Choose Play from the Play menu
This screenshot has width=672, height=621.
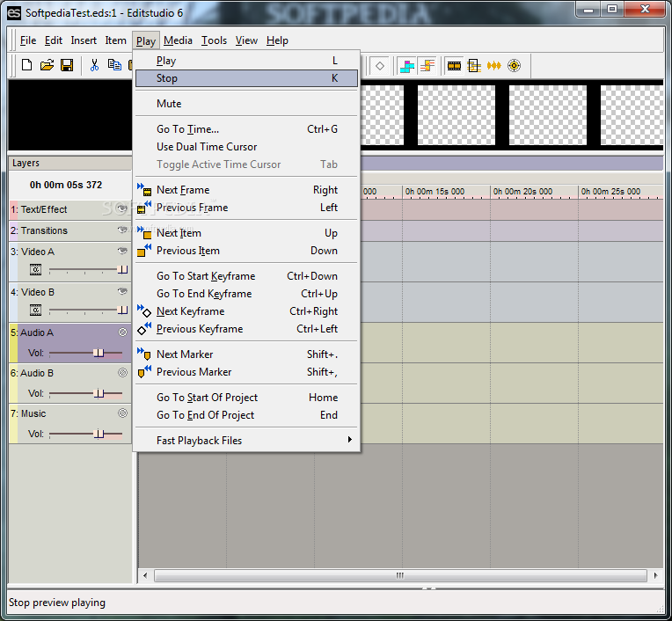[x=246, y=61]
